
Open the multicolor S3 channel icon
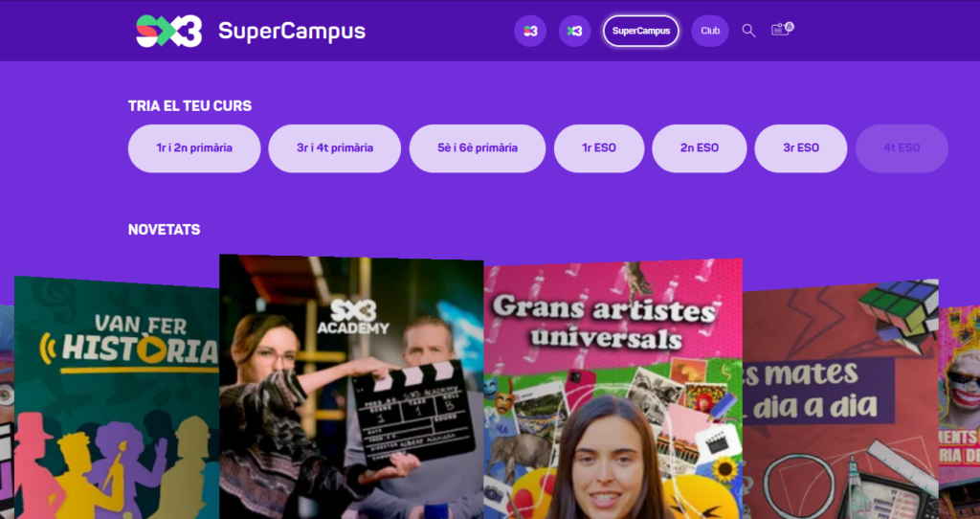[530, 31]
